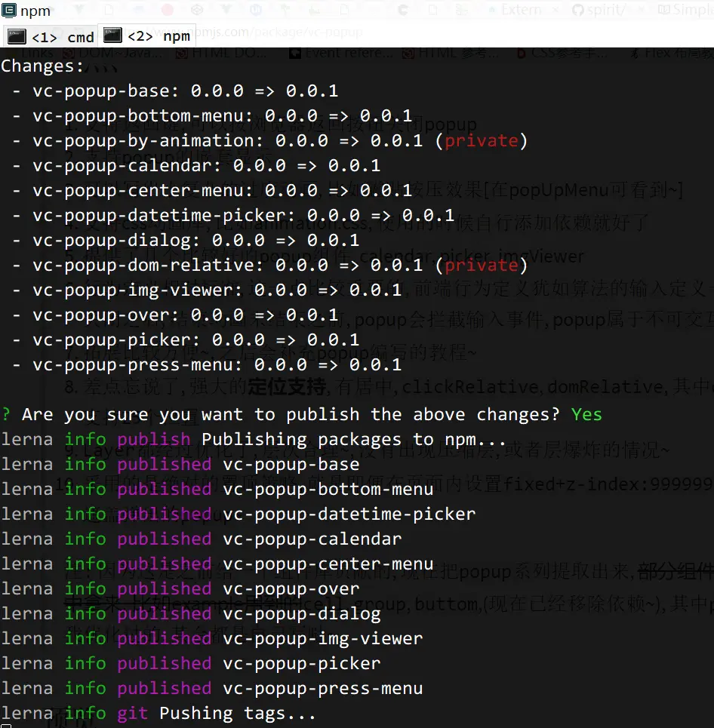Click the vc-popup-dom-relative private line

270,266
